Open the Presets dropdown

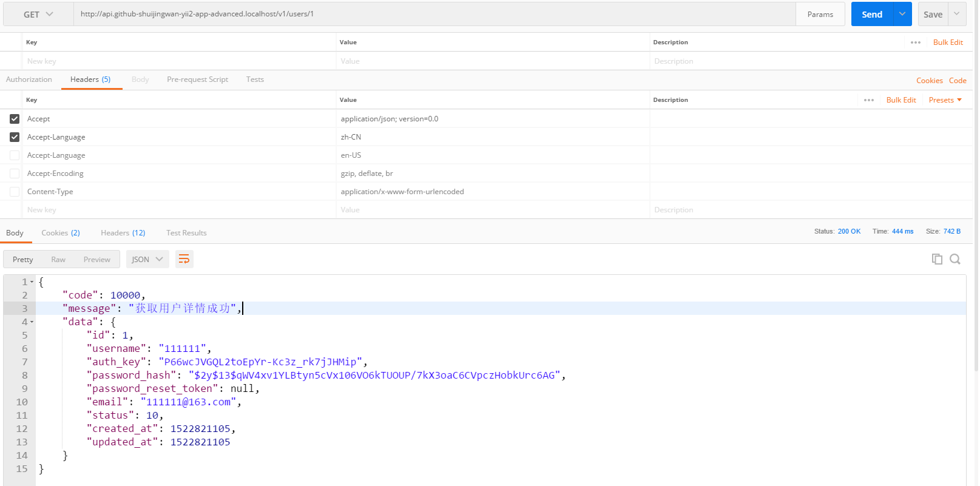945,100
